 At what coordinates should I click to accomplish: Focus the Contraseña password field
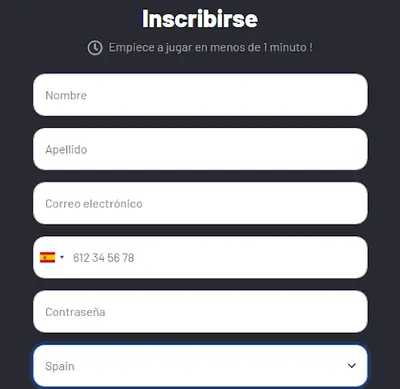coord(200,312)
